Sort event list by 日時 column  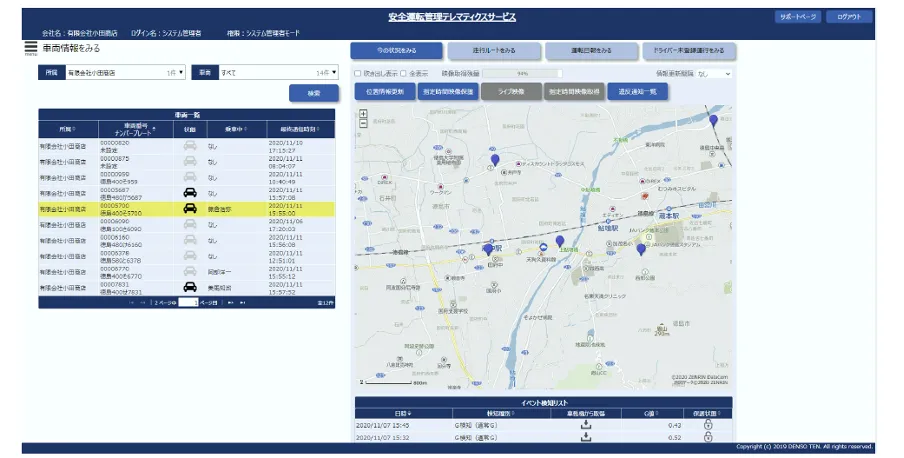click(x=404, y=413)
